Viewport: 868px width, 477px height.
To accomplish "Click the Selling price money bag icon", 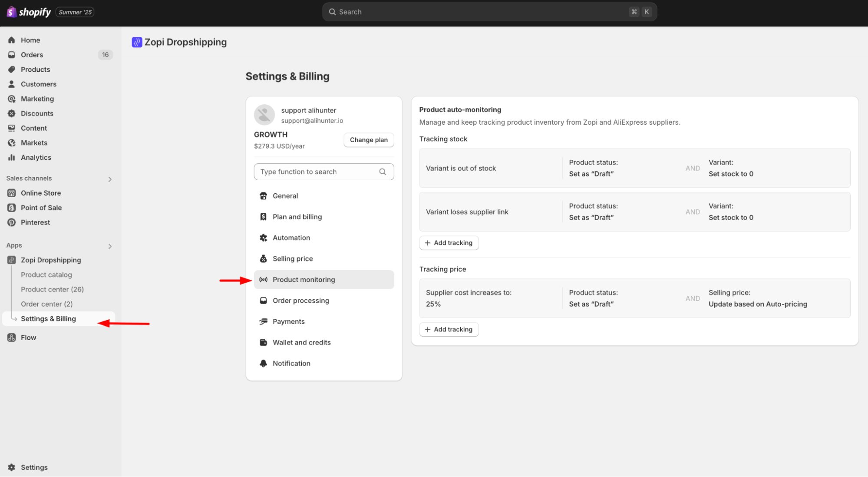I will pyautogui.click(x=263, y=258).
